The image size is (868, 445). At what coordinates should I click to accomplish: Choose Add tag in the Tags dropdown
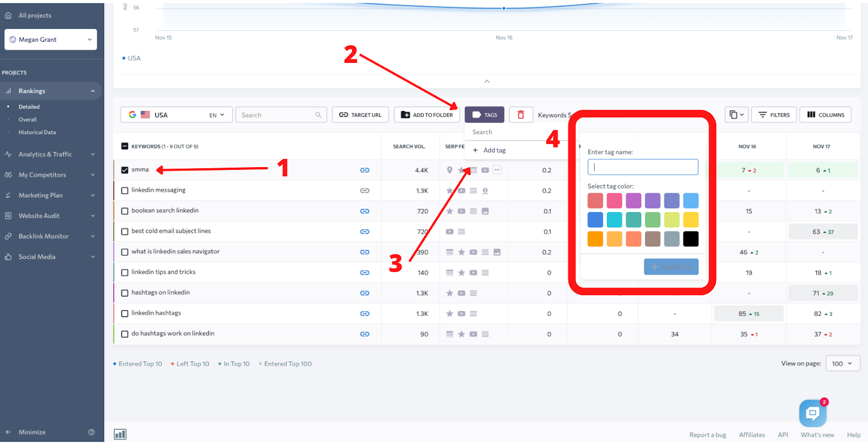(489, 150)
